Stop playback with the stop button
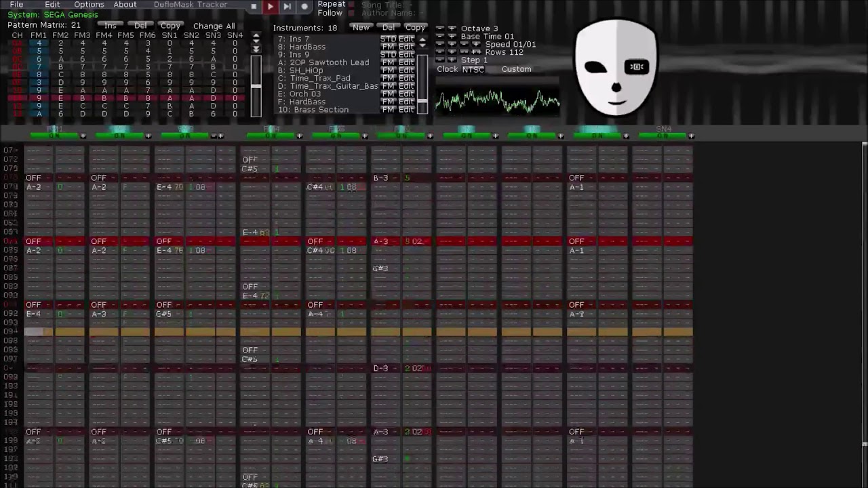This screenshot has width=868, height=488. (x=254, y=7)
